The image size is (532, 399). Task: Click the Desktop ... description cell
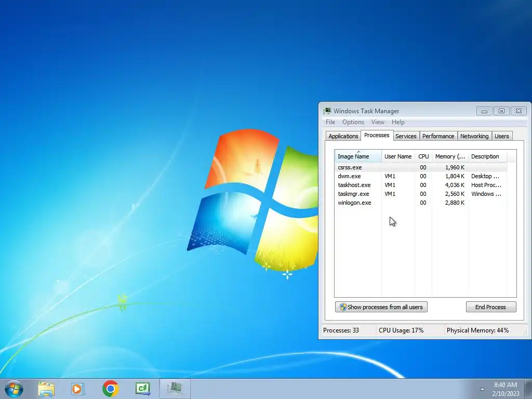(485, 176)
